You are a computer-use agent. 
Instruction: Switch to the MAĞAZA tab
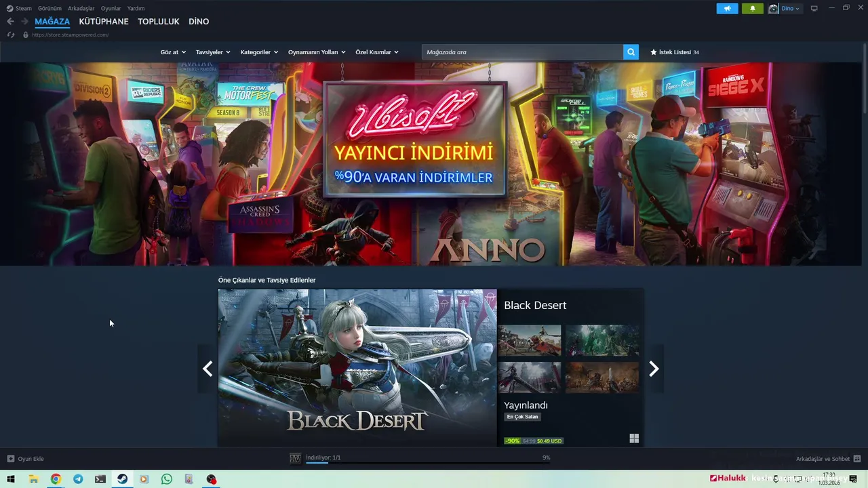(52, 22)
